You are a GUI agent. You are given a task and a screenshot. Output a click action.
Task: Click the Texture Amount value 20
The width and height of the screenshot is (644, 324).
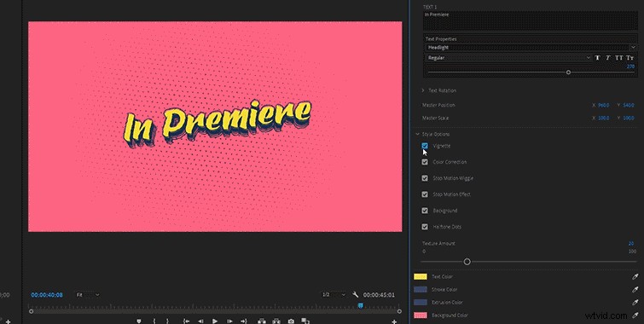[631, 244]
